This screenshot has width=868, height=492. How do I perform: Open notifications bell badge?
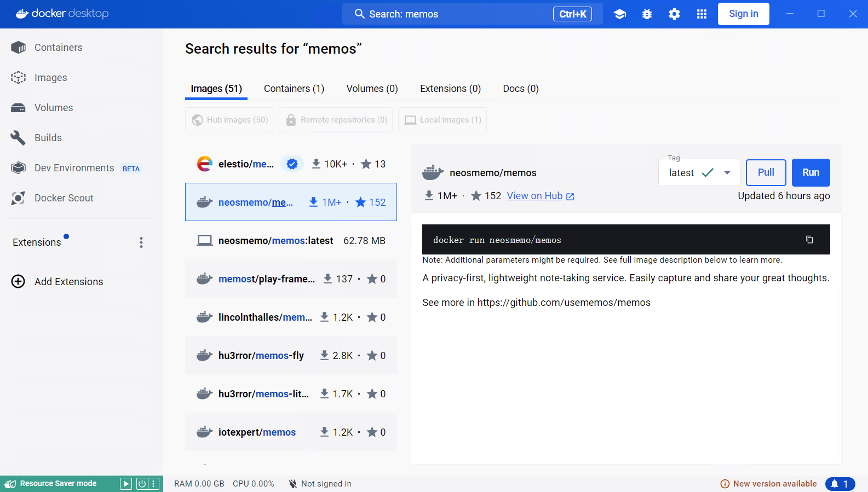coord(840,484)
